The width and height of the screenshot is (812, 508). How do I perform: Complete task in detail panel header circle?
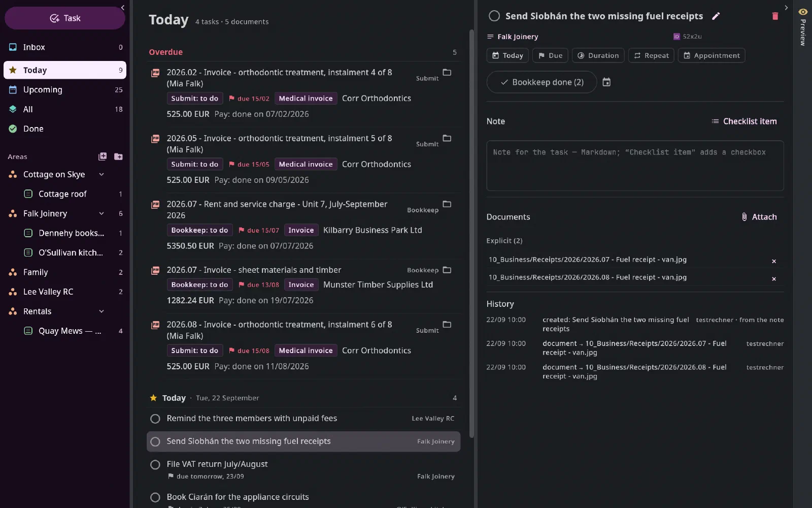coord(494,16)
